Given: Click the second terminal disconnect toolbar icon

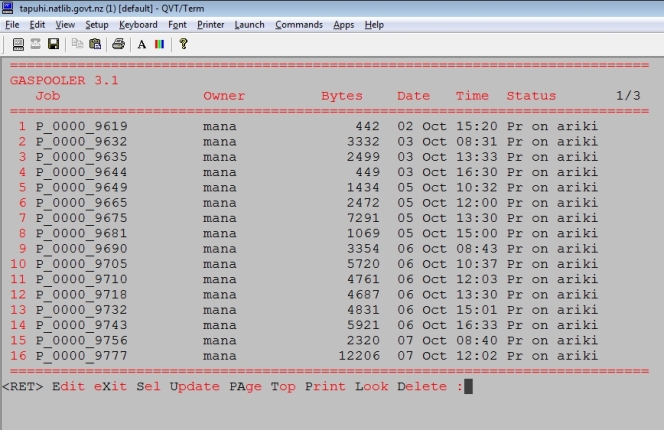Looking at the screenshot, I should point(36,44).
